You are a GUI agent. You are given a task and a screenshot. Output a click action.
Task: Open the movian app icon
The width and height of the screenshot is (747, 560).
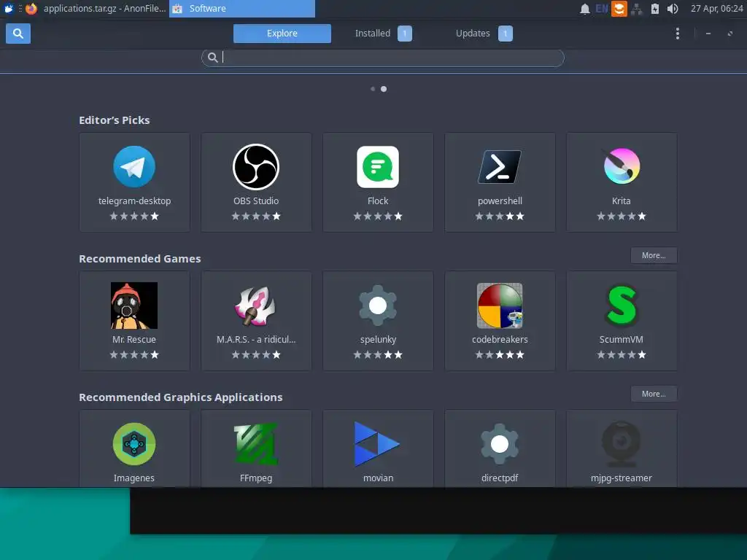377,444
